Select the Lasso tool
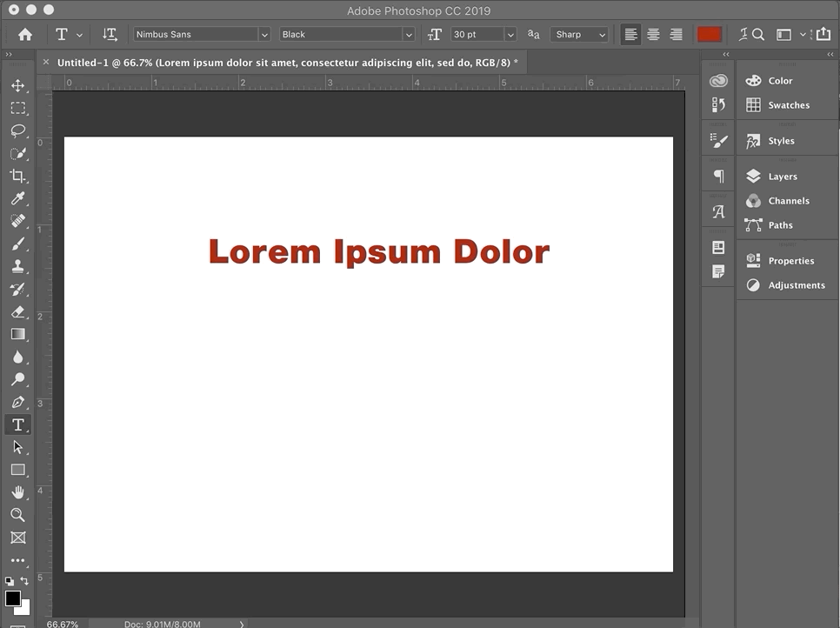 click(x=17, y=130)
